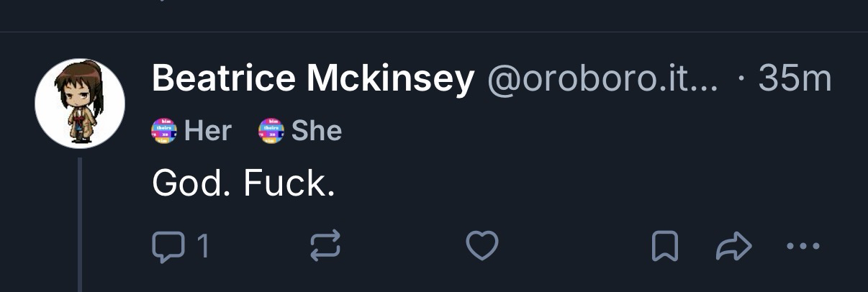Open the @oroboro.it handle link
Viewport: 868px width, 292px height.
click(590, 79)
